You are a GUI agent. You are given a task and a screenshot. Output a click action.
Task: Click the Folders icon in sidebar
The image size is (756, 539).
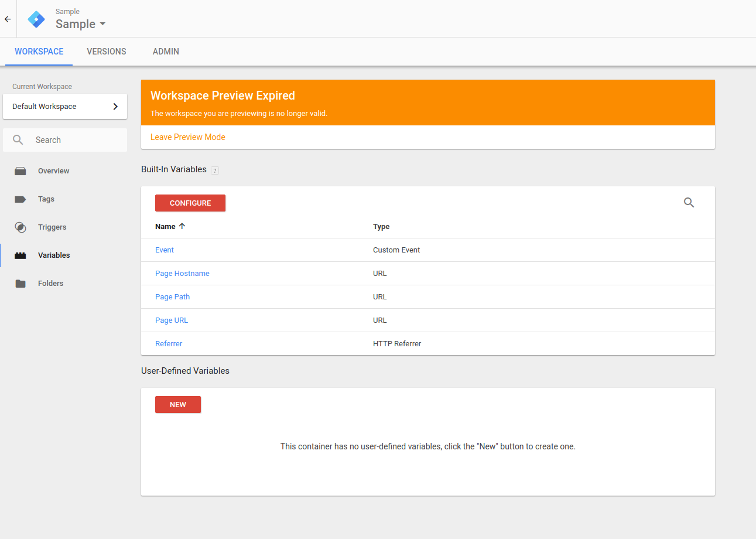20,284
